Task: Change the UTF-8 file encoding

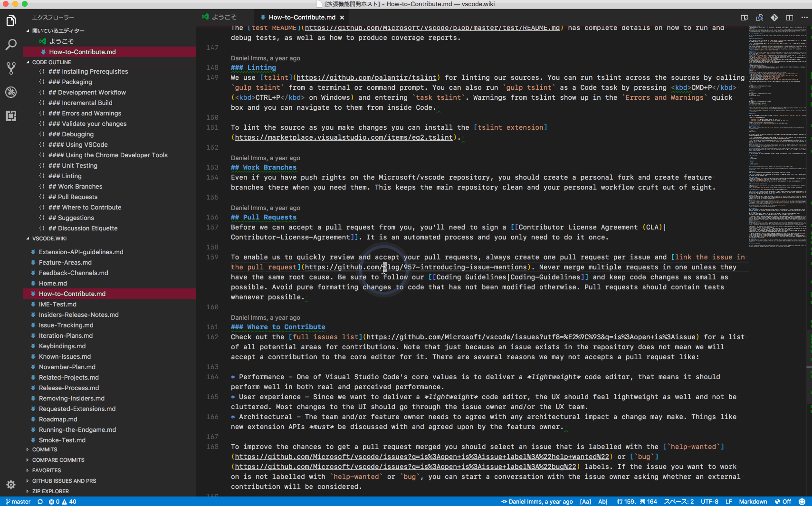Action: click(x=709, y=502)
